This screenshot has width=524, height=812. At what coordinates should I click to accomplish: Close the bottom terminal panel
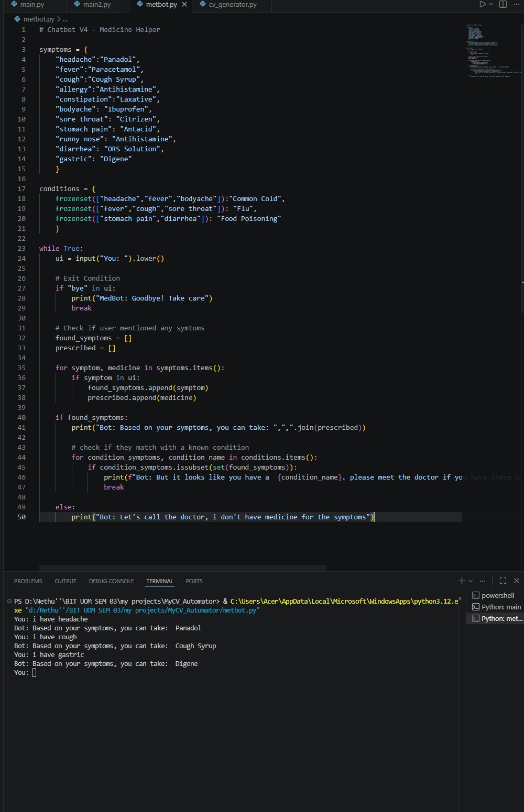[517, 581]
